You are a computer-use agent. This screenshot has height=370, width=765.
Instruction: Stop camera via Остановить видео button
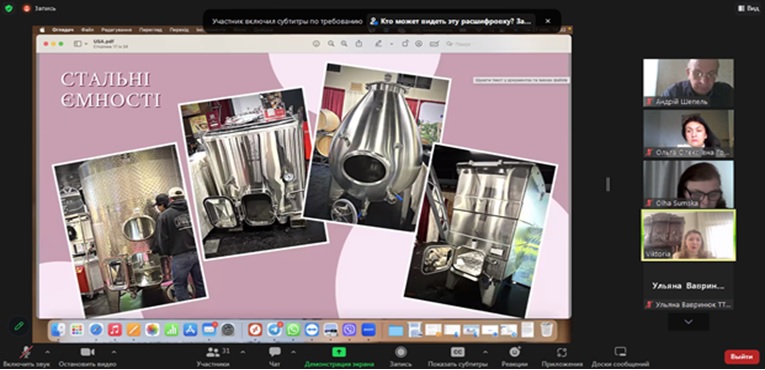pyautogui.click(x=87, y=357)
